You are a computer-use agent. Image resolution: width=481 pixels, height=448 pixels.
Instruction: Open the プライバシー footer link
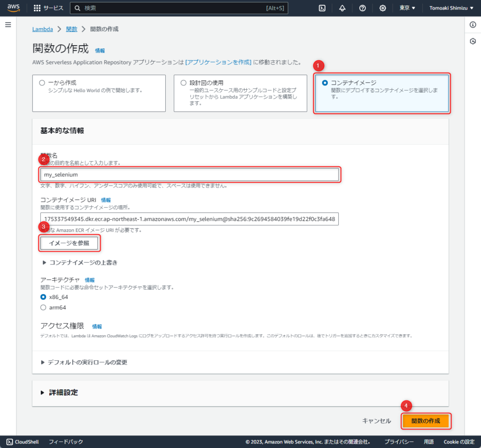(x=399, y=442)
